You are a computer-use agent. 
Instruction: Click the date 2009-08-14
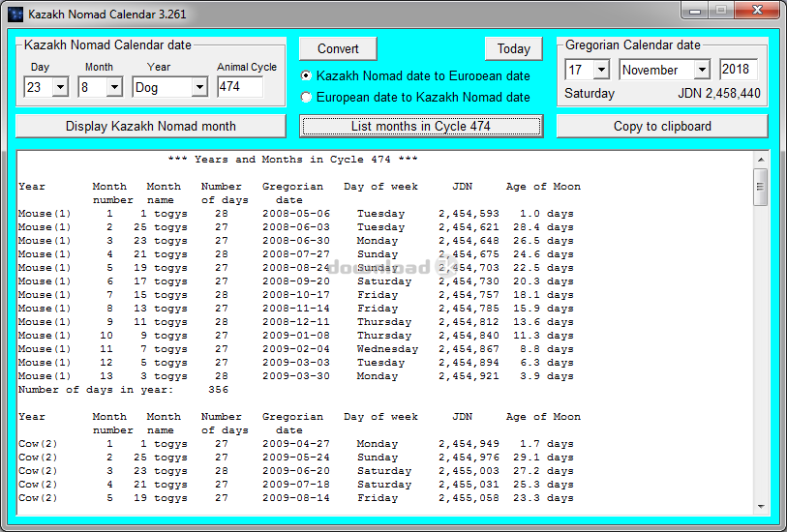(296, 498)
